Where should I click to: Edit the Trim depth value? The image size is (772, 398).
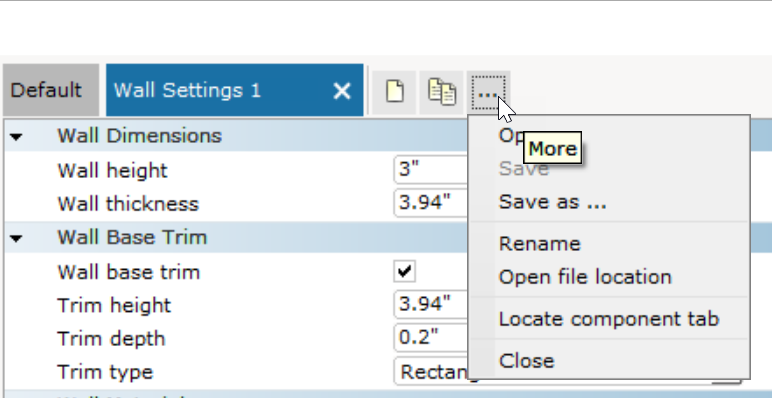click(x=431, y=337)
